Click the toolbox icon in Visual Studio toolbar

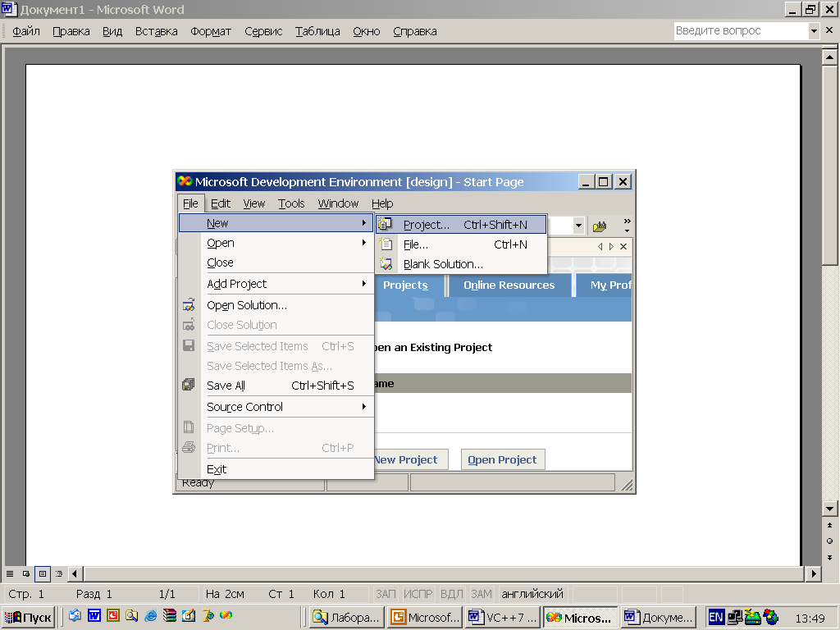600,226
